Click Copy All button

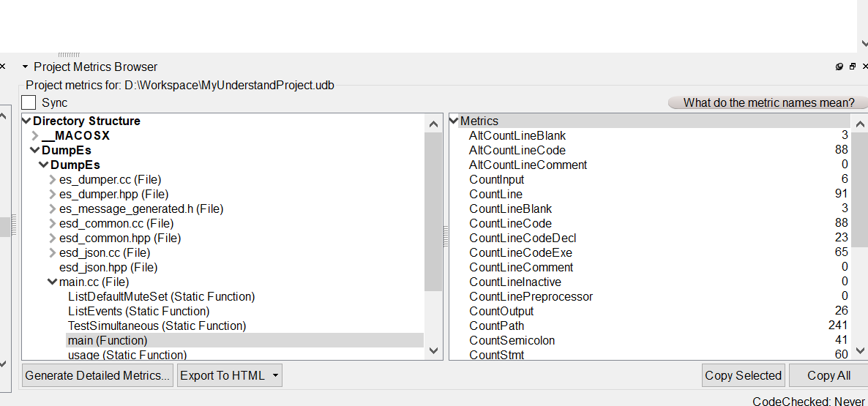click(828, 375)
